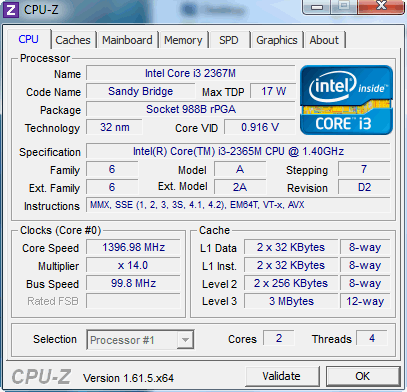Open the Graphics tab
Screen dimensions: 407x392
point(277,40)
